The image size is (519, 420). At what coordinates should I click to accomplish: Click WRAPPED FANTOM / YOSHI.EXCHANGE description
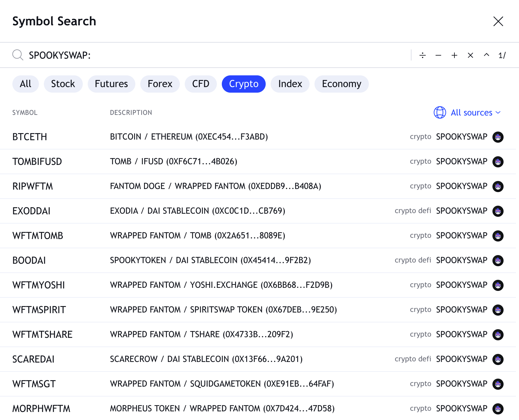[221, 285]
